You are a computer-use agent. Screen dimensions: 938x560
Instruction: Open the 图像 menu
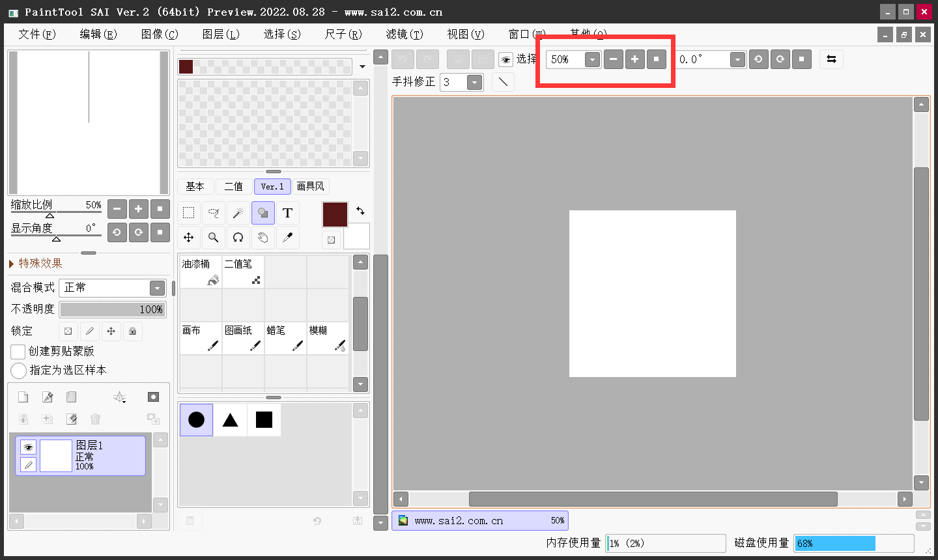(160, 34)
